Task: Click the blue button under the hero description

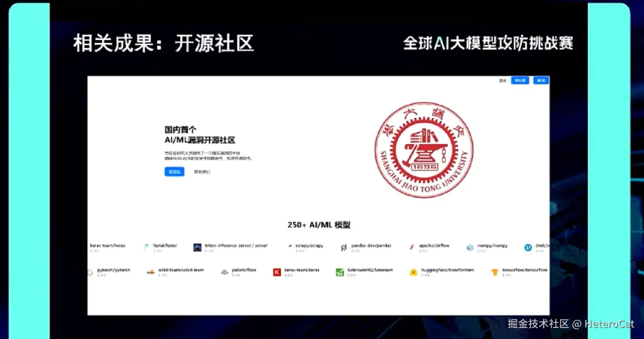Action: tap(174, 172)
